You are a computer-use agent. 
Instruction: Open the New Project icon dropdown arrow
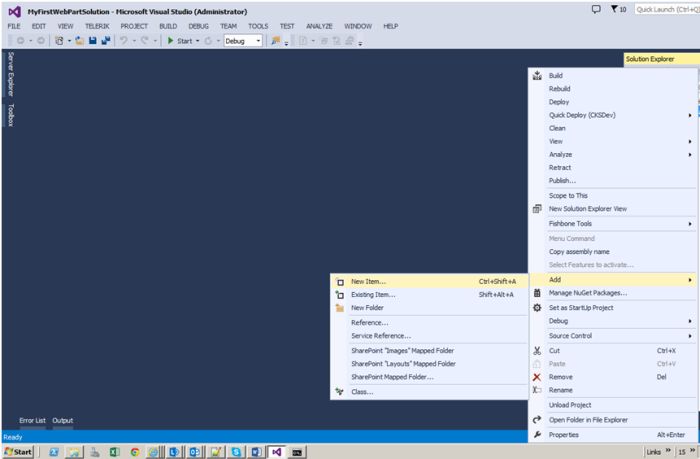(x=69, y=41)
